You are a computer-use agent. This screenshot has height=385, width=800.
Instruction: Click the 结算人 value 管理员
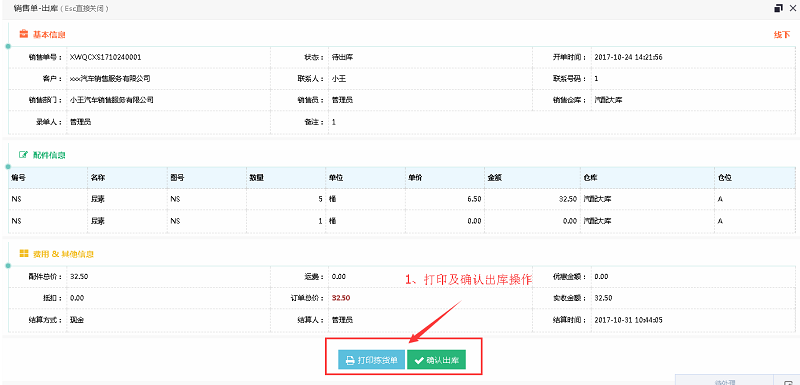(342, 320)
